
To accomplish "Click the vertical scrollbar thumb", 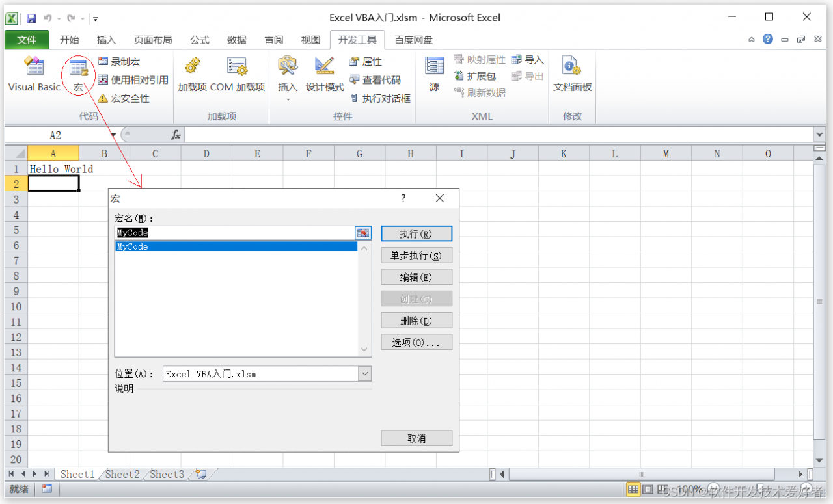I will [x=819, y=301].
